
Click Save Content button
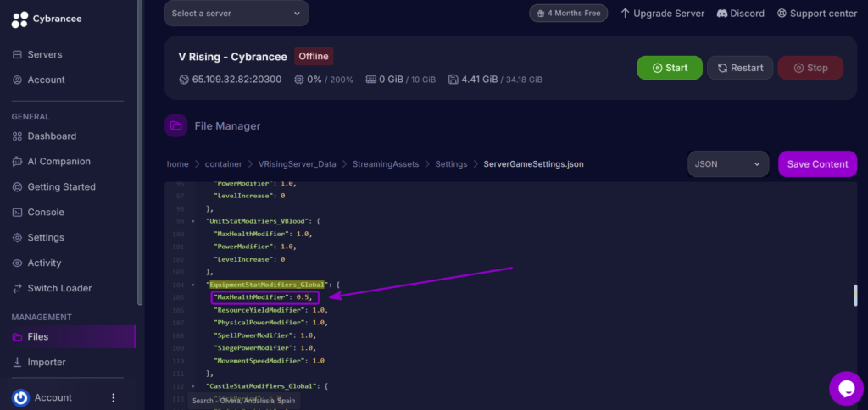pos(818,164)
